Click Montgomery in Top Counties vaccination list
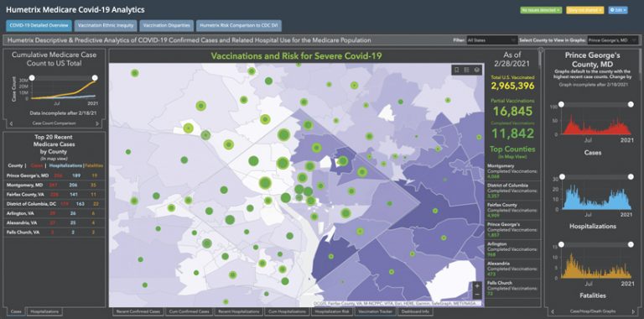644x319 pixels. [512, 170]
